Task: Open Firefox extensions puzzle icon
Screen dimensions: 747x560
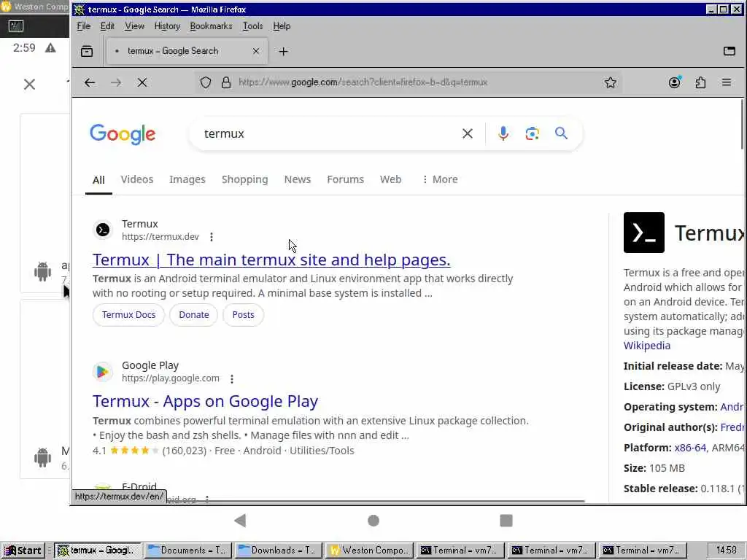Action: pos(700,82)
